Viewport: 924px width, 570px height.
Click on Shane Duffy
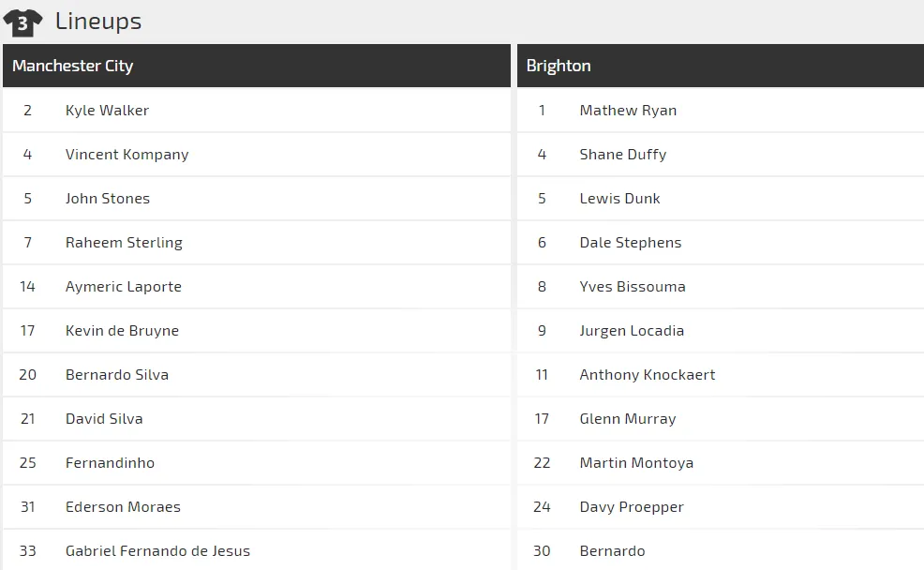tap(623, 155)
